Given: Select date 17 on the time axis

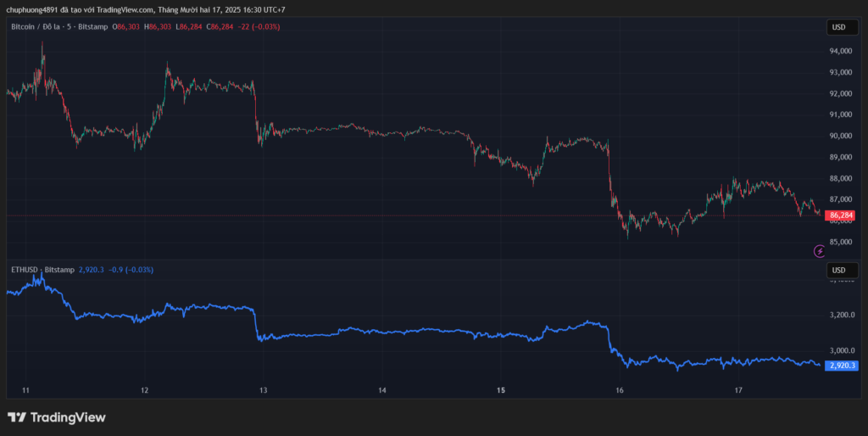Looking at the screenshot, I should point(738,390).
